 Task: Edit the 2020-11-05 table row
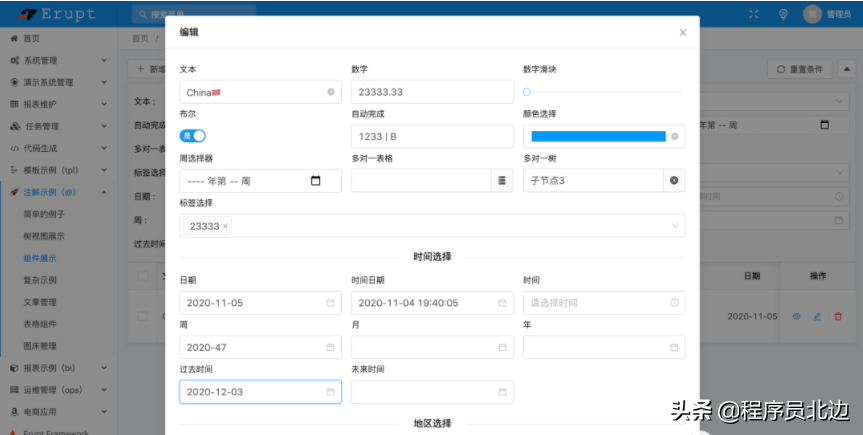click(x=817, y=317)
